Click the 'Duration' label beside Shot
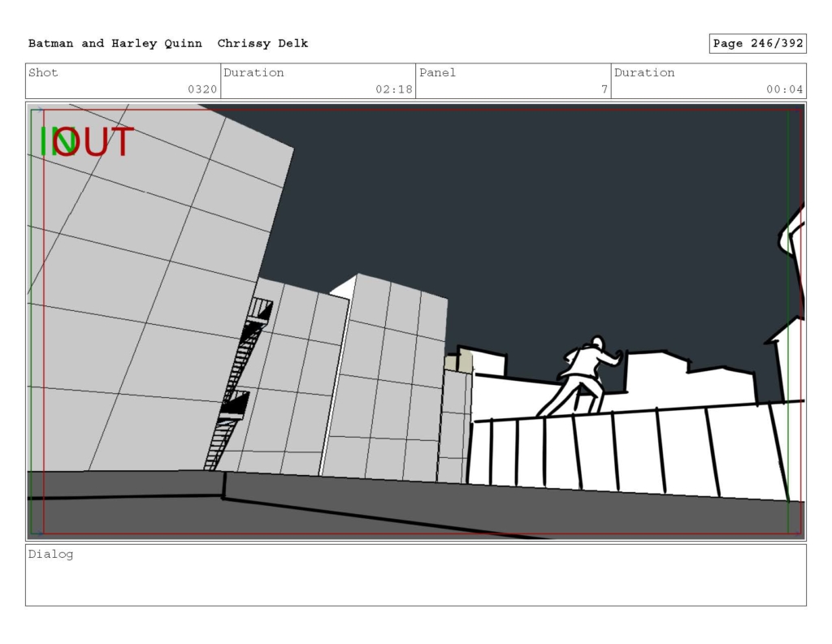 coord(253,72)
